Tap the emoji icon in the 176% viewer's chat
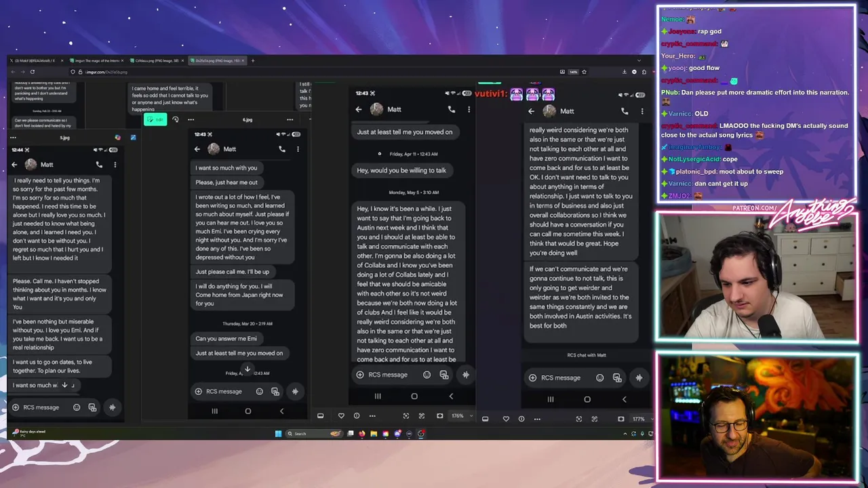The image size is (868, 488). click(427, 375)
